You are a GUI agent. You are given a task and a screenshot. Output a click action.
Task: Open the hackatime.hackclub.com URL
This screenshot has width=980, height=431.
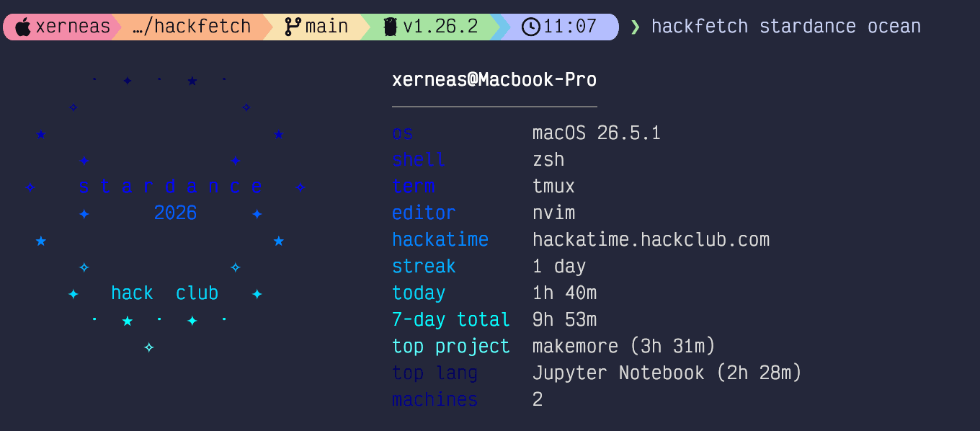tap(651, 239)
